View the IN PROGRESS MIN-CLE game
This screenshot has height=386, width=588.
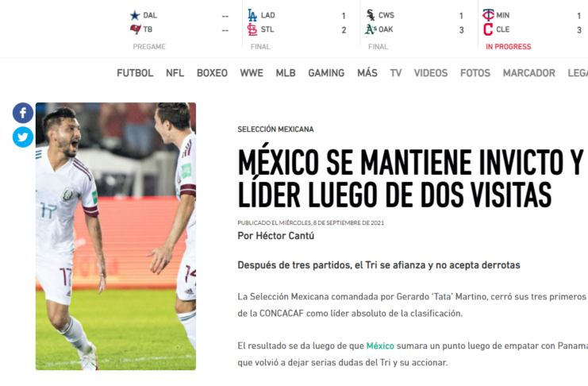508,47
